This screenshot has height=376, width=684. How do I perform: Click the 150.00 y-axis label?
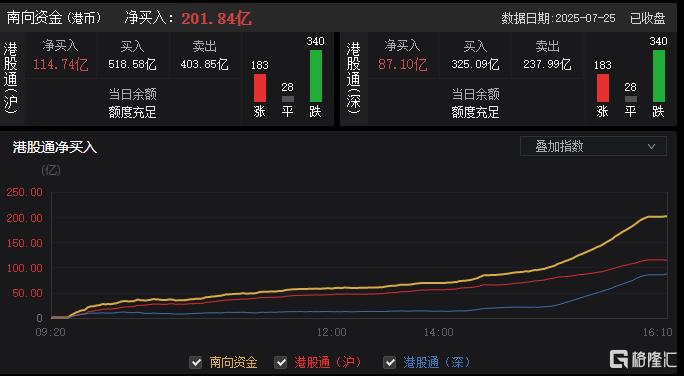(x=24, y=243)
